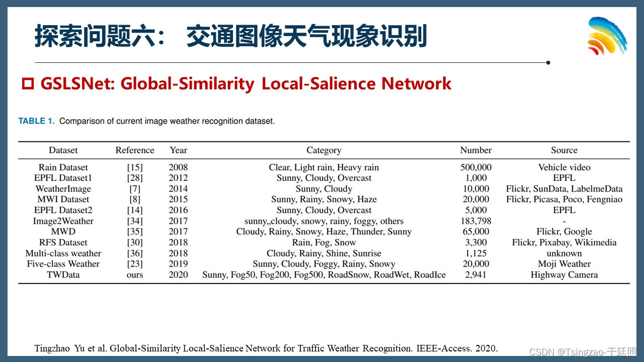The height and width of the screenshot is (362, 644).
Task: Click year 2020 in TWData row
Action: tap(178, 275)
